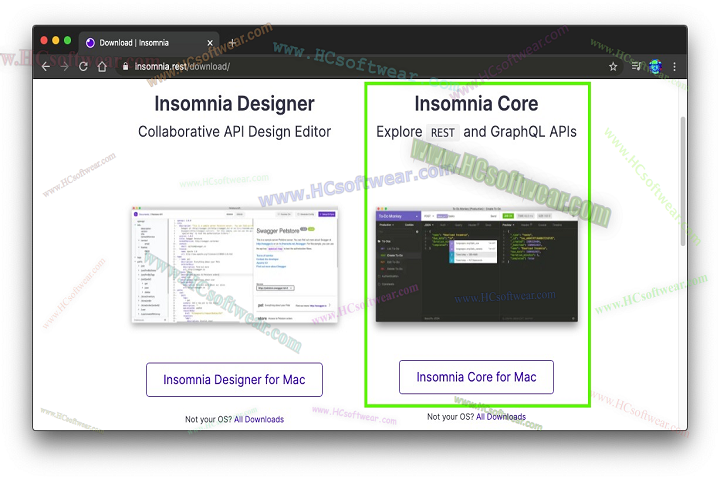Click the Insomnia Designer screenshot thumbnail
This screenshot has height=480, width=720.
pos(234,264)
